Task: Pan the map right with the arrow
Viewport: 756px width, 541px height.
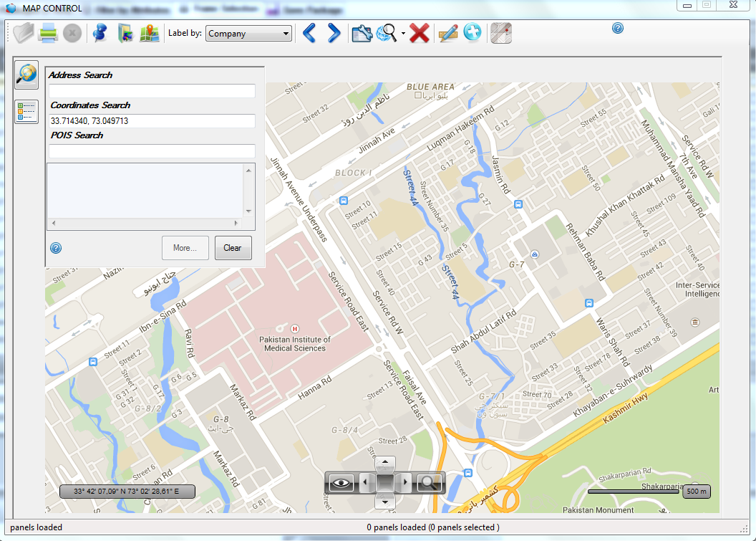Action: coord(405,483)
